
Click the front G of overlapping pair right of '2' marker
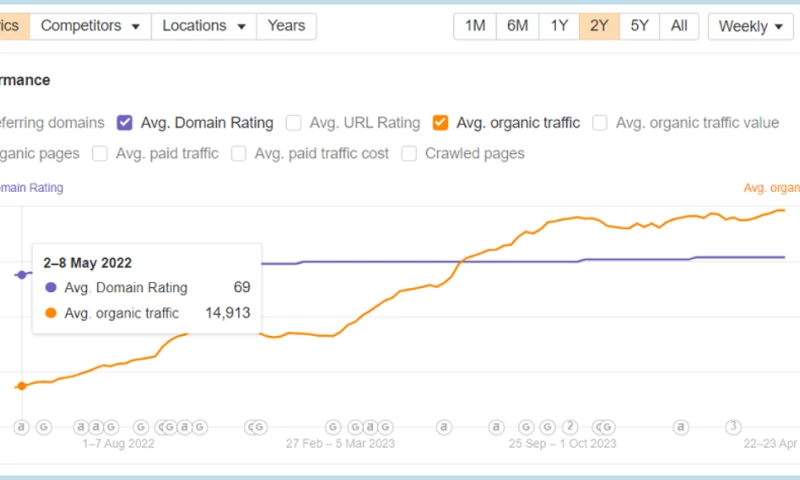pos(608,426)
